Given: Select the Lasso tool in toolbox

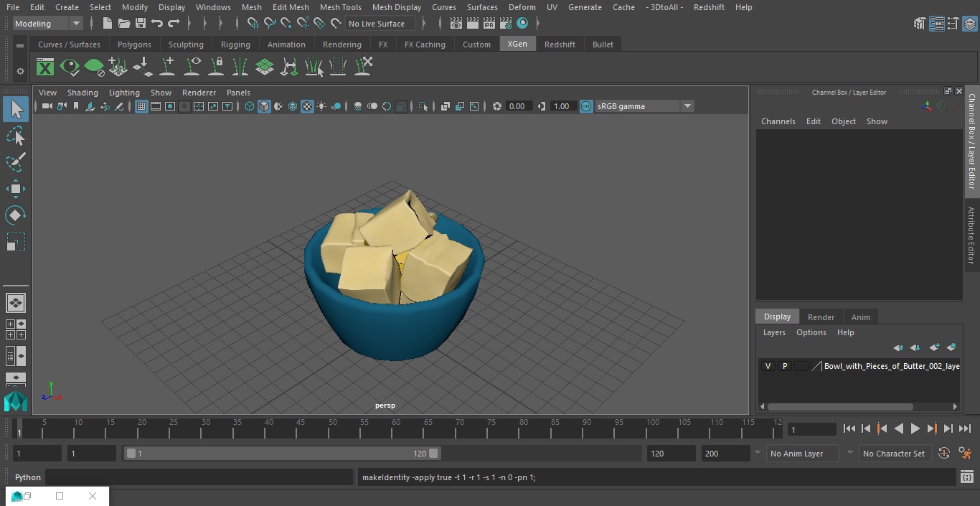Looking at the screenshot, I should coord(16,136).
